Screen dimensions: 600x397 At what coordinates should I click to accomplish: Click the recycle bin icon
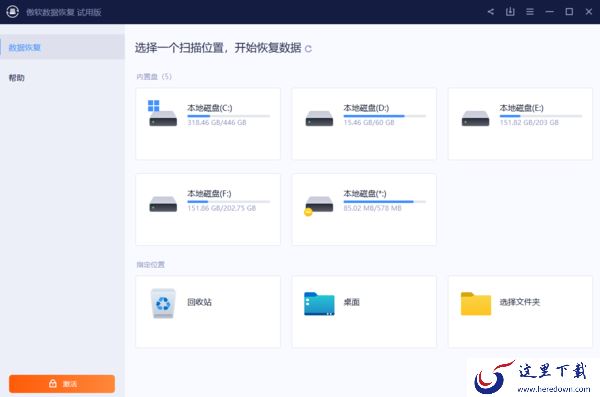163,303
